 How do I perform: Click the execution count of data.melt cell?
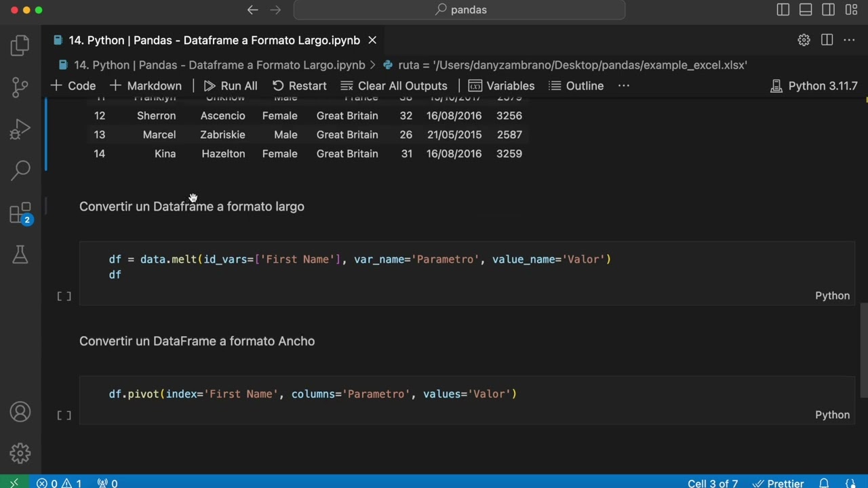[64, 296]
